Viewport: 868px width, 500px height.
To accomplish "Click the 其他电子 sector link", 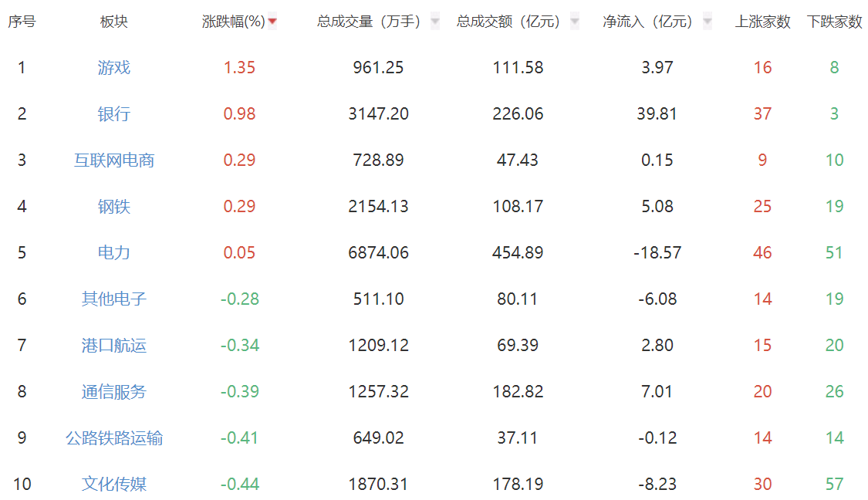I will pyautogui.click(x=114, y=299).
